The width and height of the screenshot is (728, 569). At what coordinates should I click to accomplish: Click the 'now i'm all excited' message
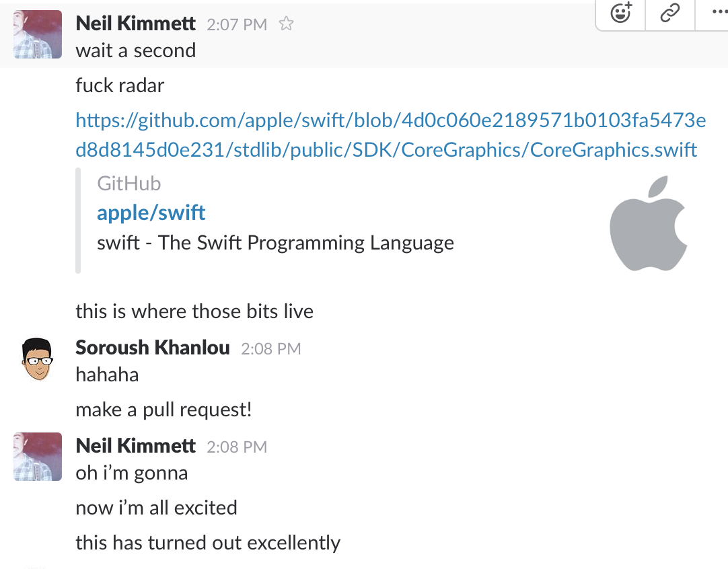pyautogui.click(x=157, y=508)
